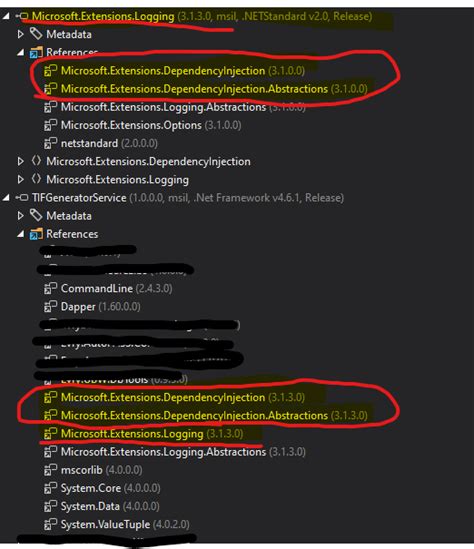
Task: Click reference icon for System.Data
Action: coord(50,506)
